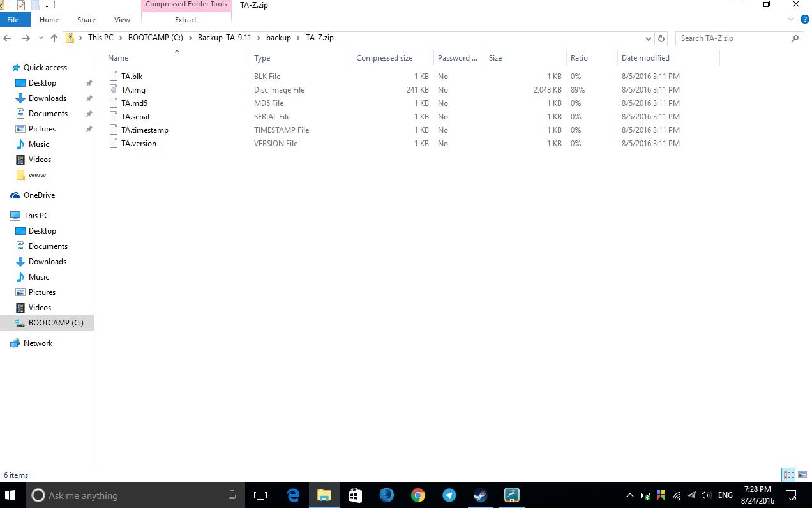Switch to details view layout
This screenshot has width=812, height=508.
[788, 475]
